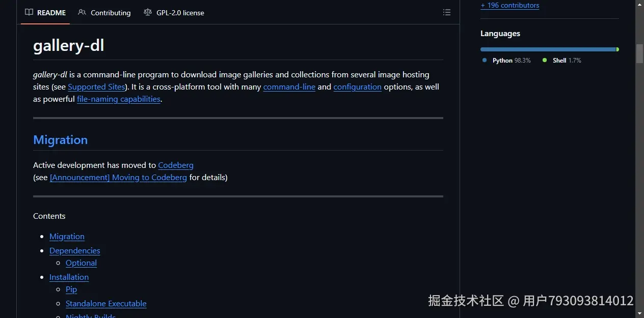Click the page vertical scrollbar thumb

(x=639, y=53)
